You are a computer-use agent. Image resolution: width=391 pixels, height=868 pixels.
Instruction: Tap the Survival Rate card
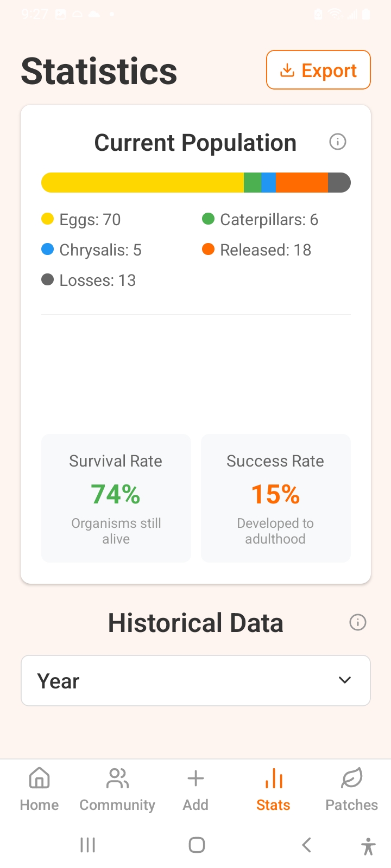click(x=116, y=498)
